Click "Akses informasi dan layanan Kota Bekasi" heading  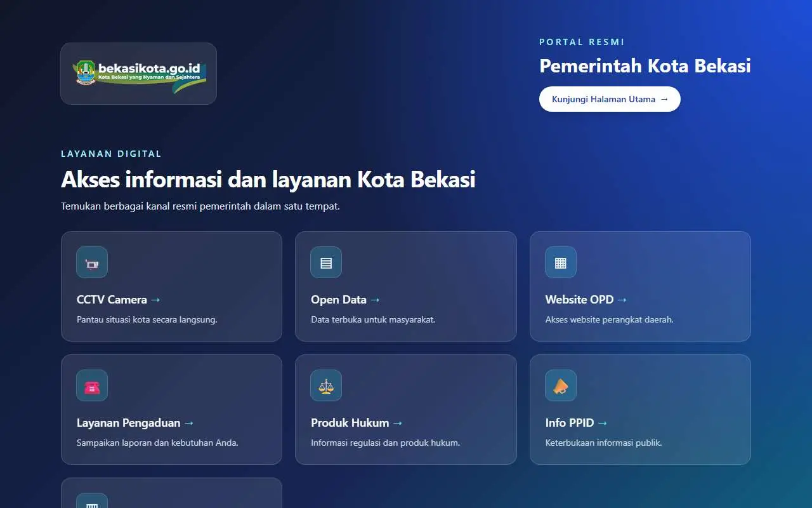click(268, 180)
